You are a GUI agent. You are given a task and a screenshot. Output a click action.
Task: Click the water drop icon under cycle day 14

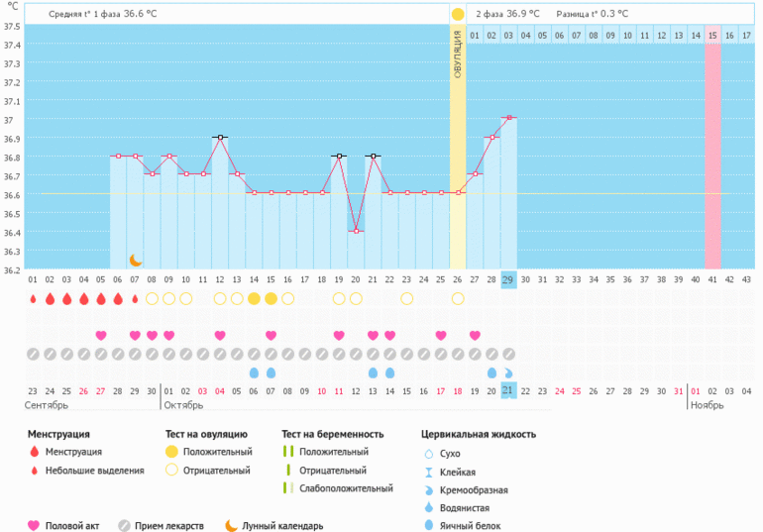click(x=254, y=372)
